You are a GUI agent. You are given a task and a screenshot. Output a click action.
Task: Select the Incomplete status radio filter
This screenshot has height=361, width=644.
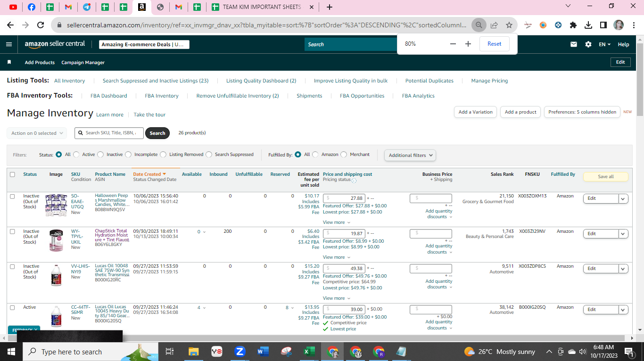point(129,154)
